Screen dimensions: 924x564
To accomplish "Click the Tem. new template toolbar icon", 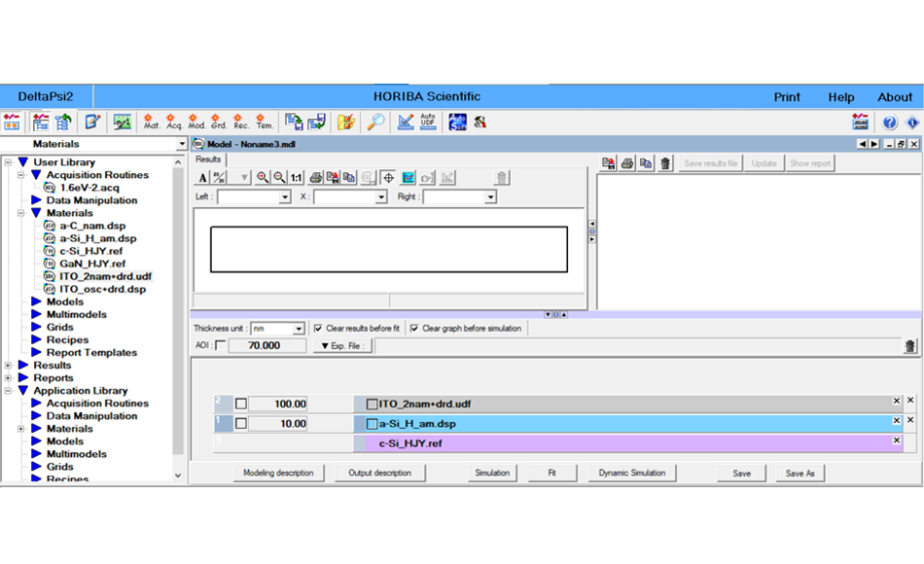I will pyautogui.click(x=264, y=122).
